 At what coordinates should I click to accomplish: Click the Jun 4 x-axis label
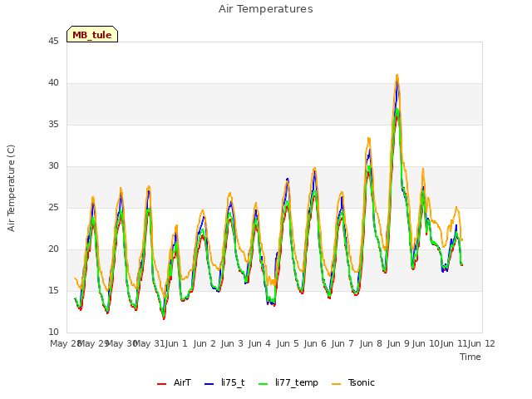[259, 343]
